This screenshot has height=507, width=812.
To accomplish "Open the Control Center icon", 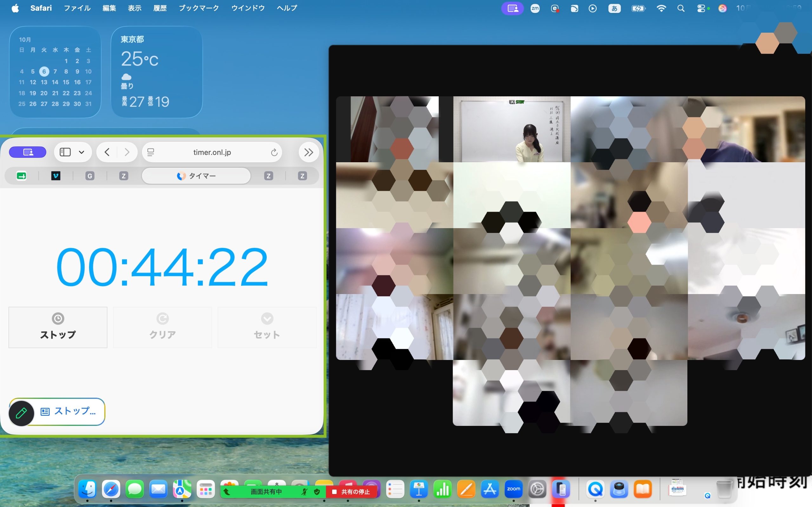I will pyautogui.click(x=701, y=8).
